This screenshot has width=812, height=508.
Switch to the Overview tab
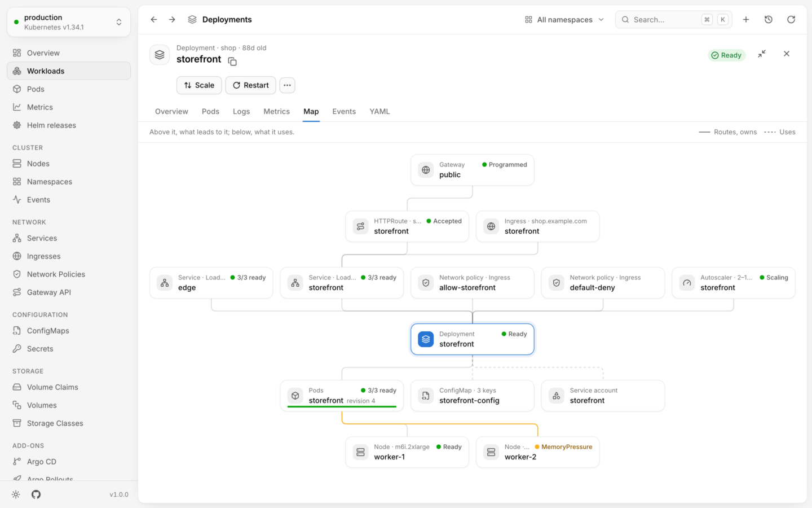point(171,112)
